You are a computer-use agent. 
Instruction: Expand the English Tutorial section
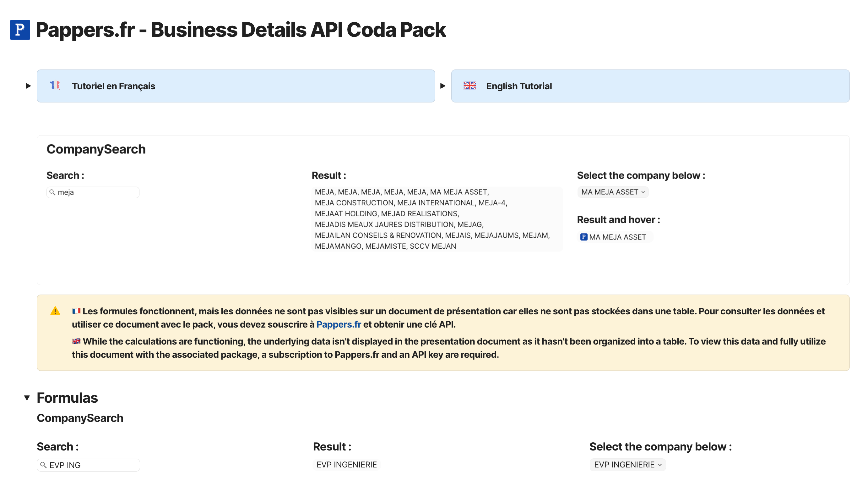tap(443, 86)
